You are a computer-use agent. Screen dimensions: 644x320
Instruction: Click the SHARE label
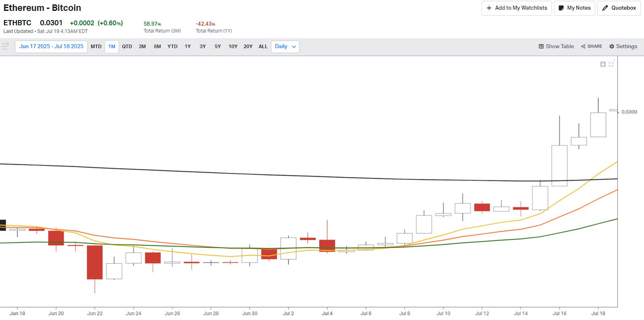coord(595,47)
